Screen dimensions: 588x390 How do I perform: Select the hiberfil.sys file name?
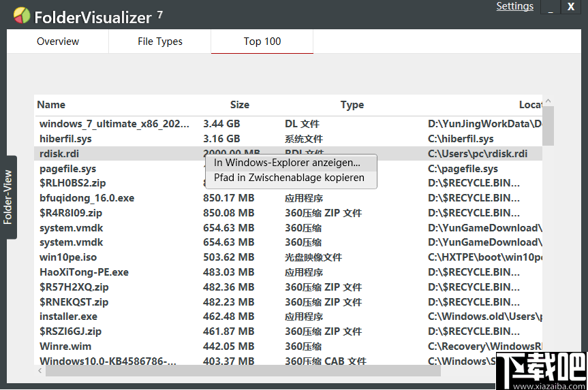coord(65,139)
